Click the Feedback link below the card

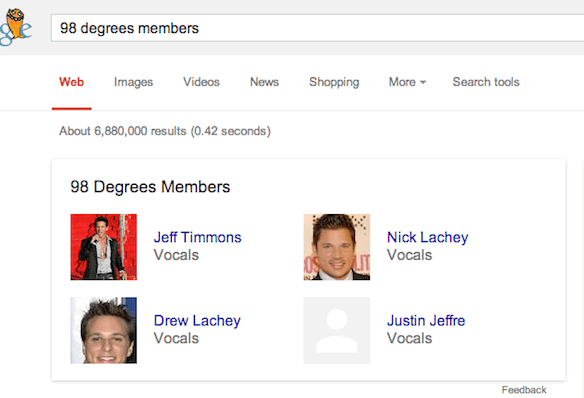point(524,390)
